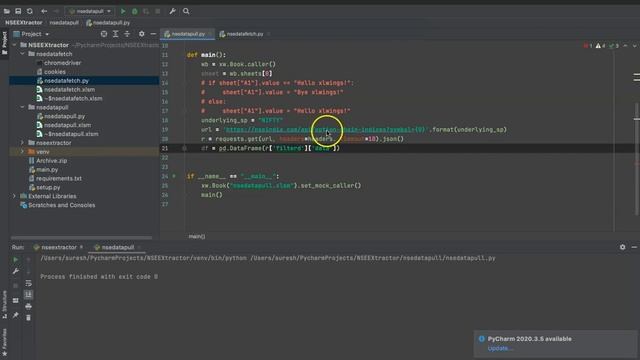Click the Save All toolbar icon
Viewport: 640px width, 360px height.
(x=18, y=11)
